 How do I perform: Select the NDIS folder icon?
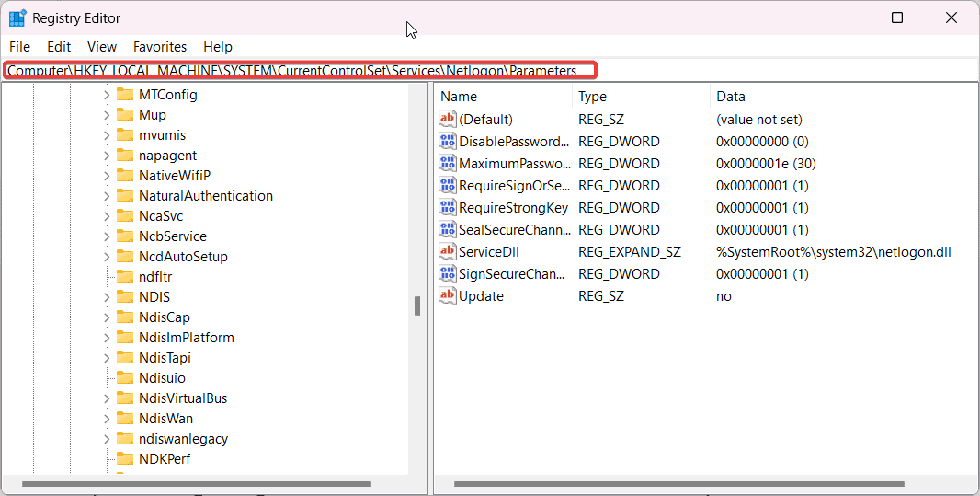[x=125, y=297]
